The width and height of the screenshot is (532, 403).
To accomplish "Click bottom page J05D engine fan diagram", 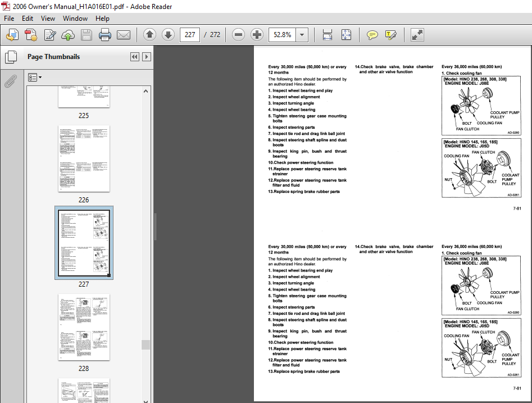I will click(481, 348).
